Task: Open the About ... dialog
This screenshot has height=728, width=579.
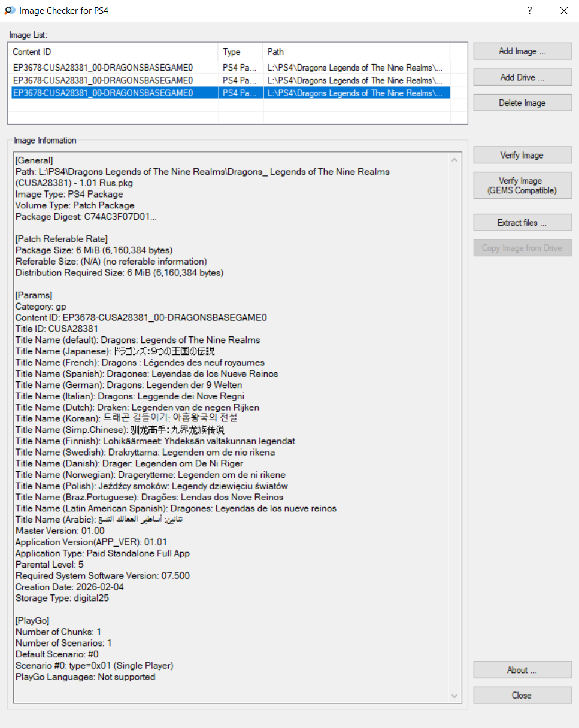Action: 522,670
